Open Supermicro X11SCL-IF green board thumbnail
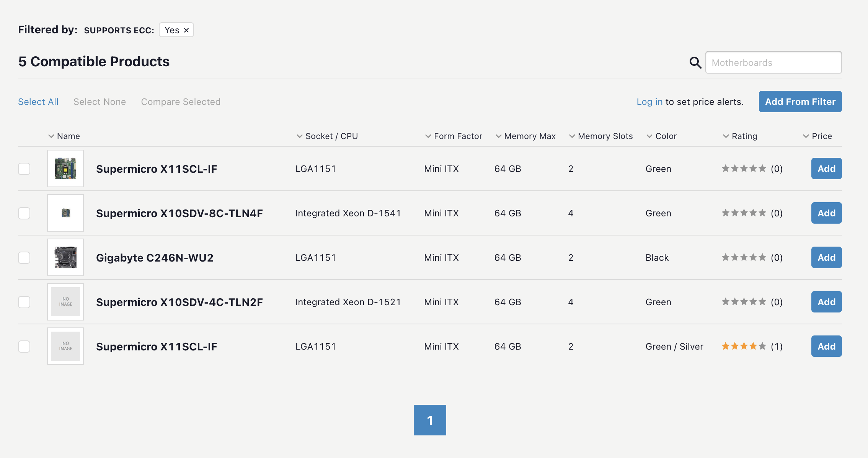Image resolution: width=868 pixels, height=458 pixels. [x=65, y=168]
